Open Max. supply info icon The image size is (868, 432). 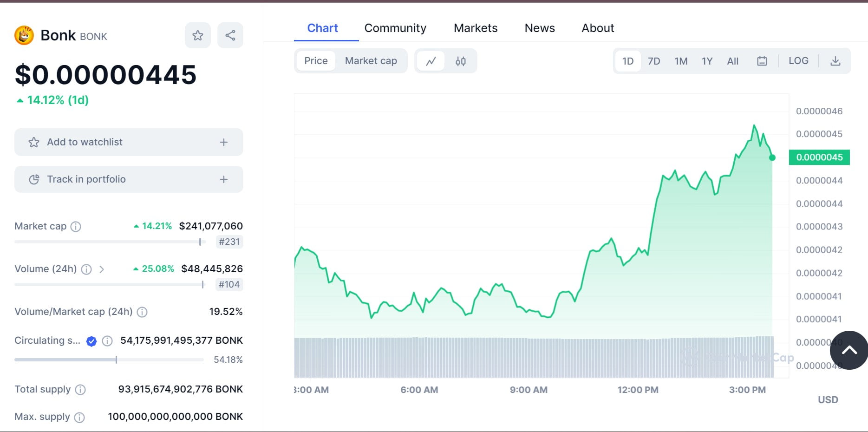coord(79,417)
